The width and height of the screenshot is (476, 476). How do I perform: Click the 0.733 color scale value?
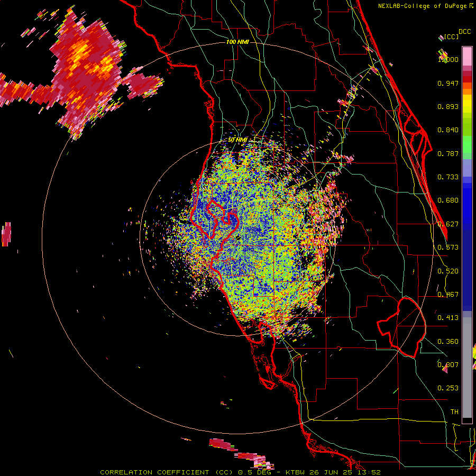448,177
